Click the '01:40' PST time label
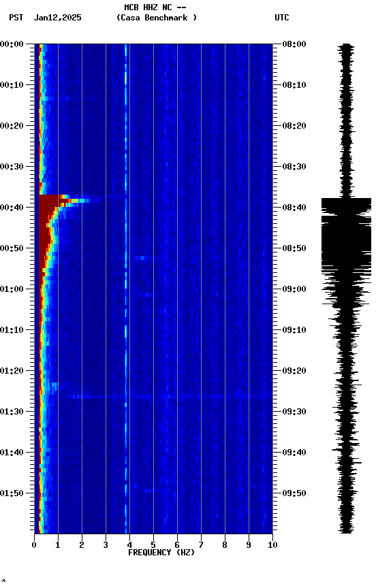The image size is (376, 588). click(x=12, y=453)
